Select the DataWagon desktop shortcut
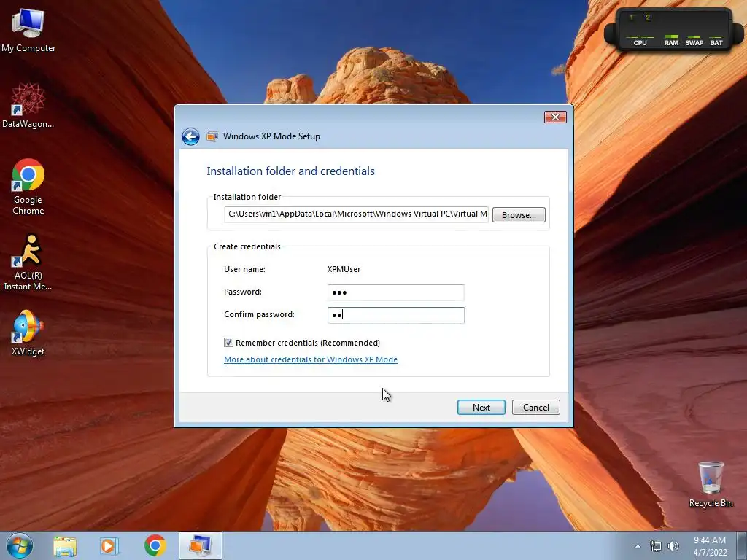 28,106
